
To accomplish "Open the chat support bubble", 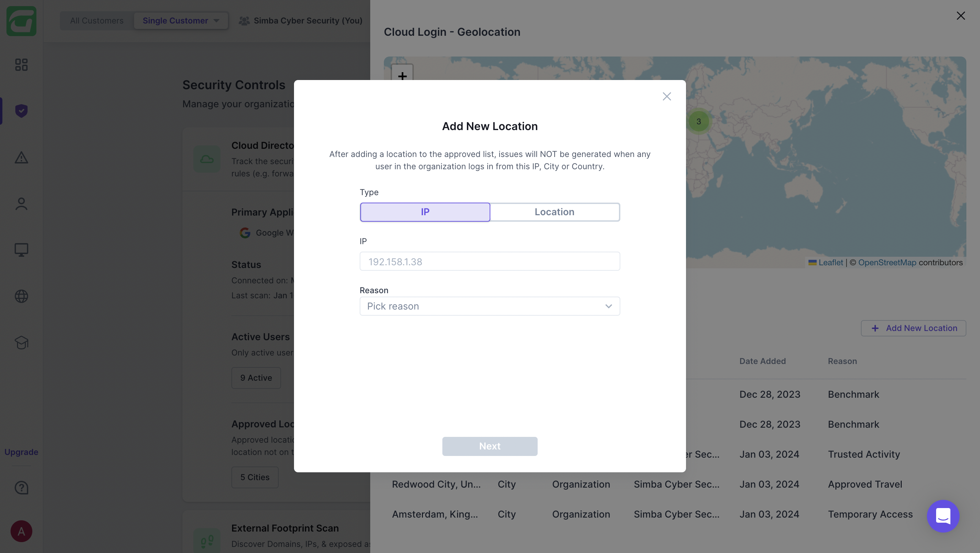I will (x=943, y=516).
